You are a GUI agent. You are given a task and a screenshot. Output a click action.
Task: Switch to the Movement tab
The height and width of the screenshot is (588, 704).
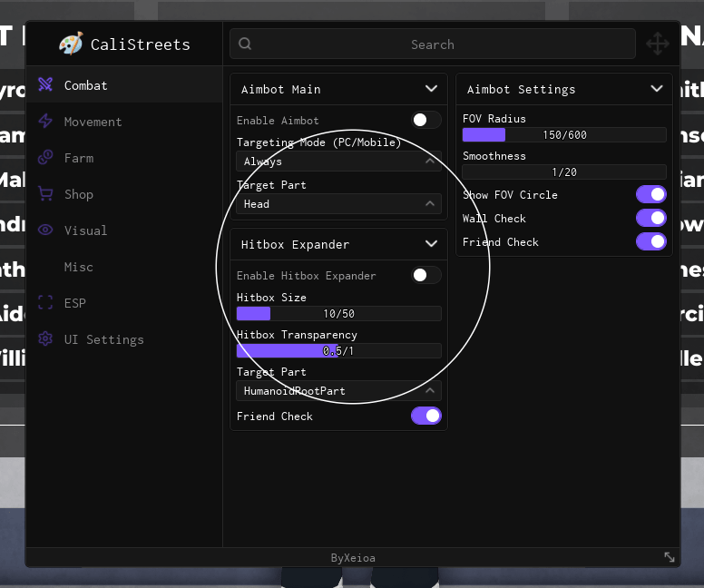tap(124, 122)
